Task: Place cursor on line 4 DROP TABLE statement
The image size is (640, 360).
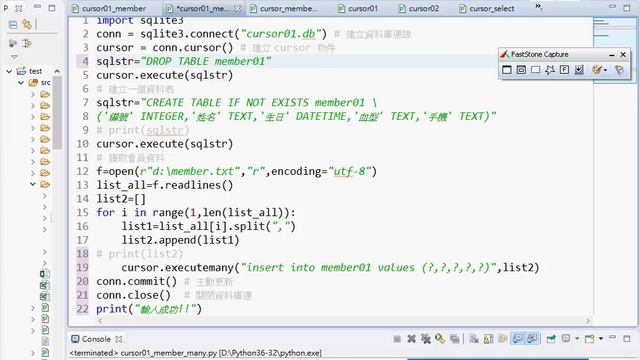Action: (184, 61)
